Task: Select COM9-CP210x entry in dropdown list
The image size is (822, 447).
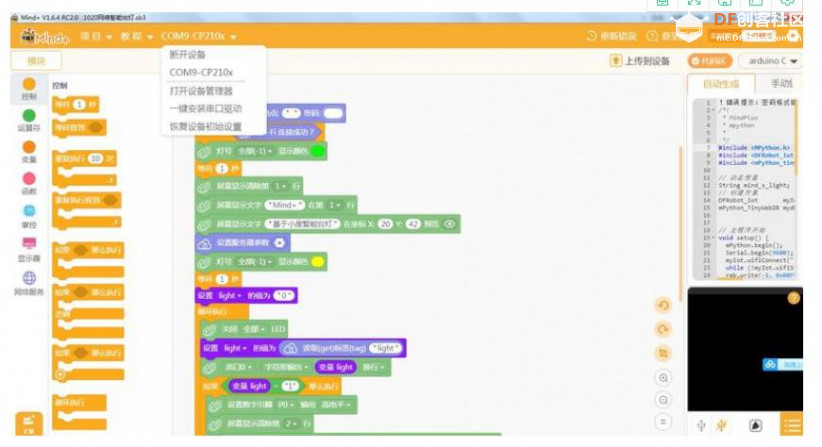Action: click(201, 72)
